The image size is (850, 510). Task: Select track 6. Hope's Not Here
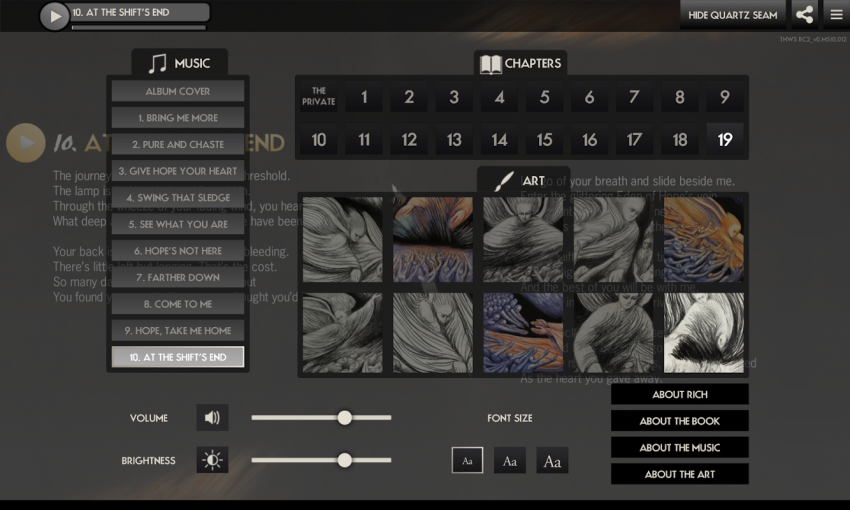tap(178, 250)
